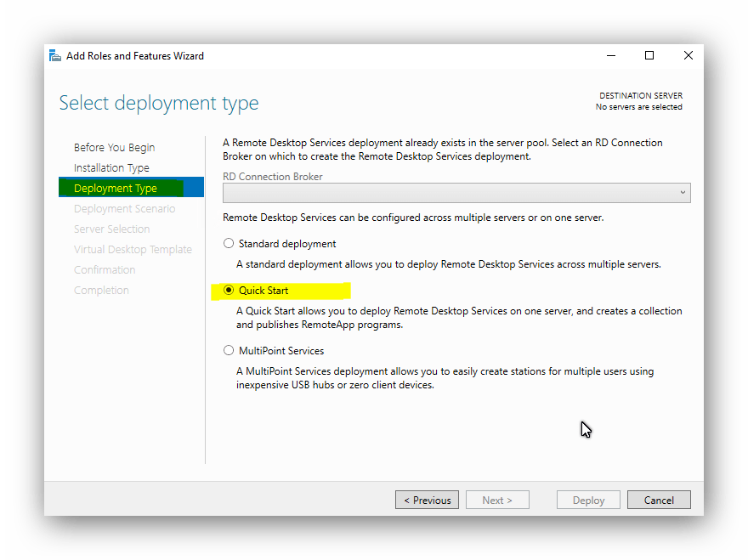
Task: Click the 'Select deployment type' heading
Action: (159, 103)
